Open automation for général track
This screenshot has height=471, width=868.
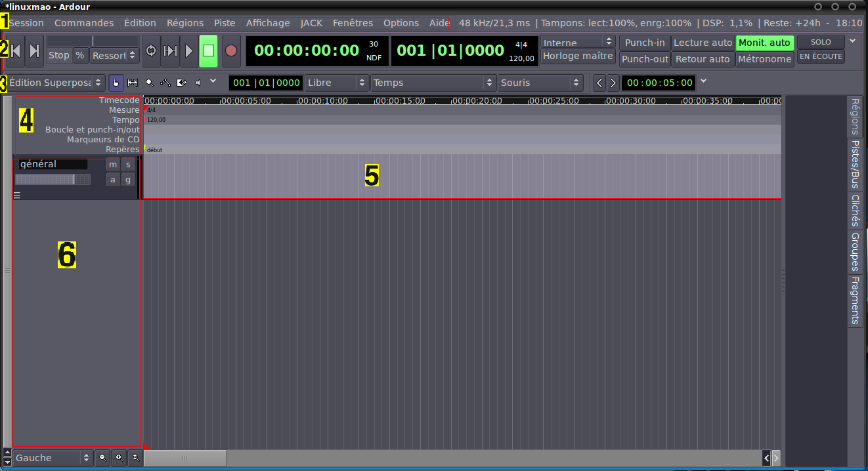(x=113, y=180)
